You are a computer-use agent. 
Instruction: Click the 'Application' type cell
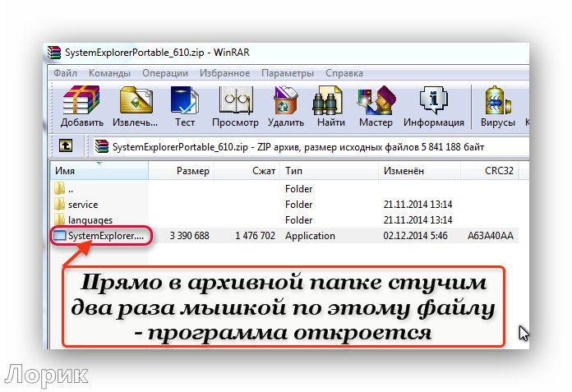click(x=310, y=236)
